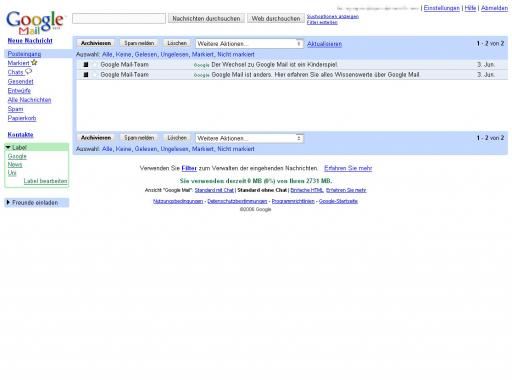512x380 pixels.
Task: Open the top Weitere Aktionen dropdown
Action: [x=249, y=44]
